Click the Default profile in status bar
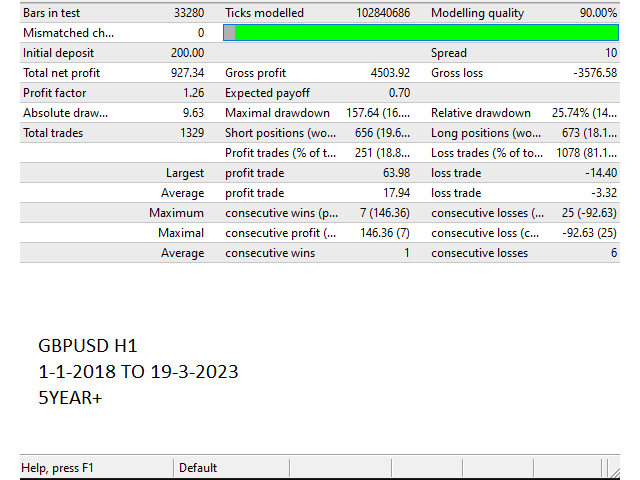The height and width of the screenshot is (480, 640). click(x=198, y=468)
